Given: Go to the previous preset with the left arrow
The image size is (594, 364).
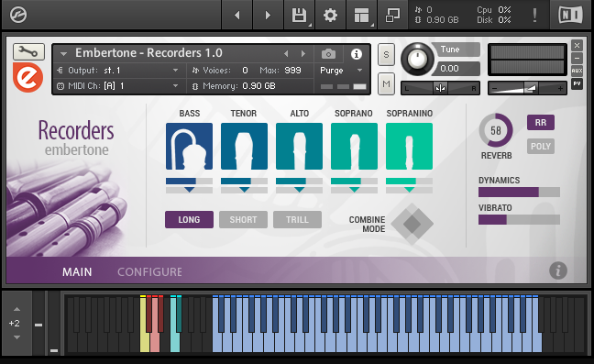Looking at the screenshot, I should 237,16.
